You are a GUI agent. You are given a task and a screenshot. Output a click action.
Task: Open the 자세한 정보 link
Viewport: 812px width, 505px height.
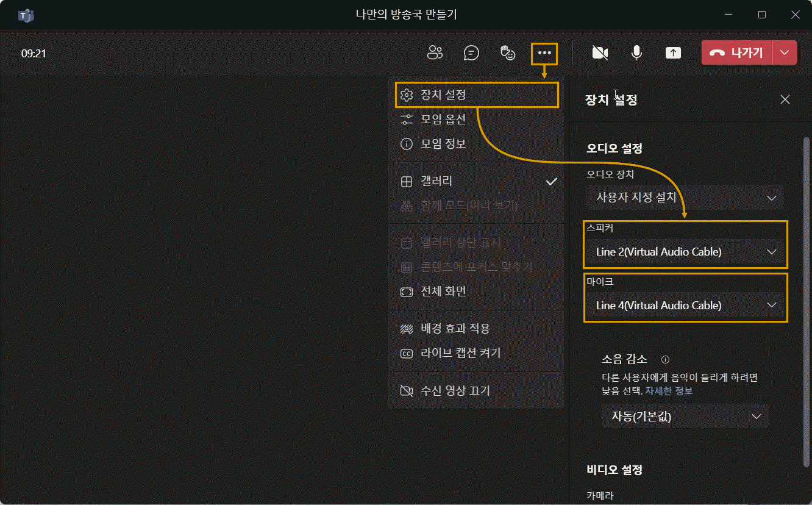(x=669, y=391)
